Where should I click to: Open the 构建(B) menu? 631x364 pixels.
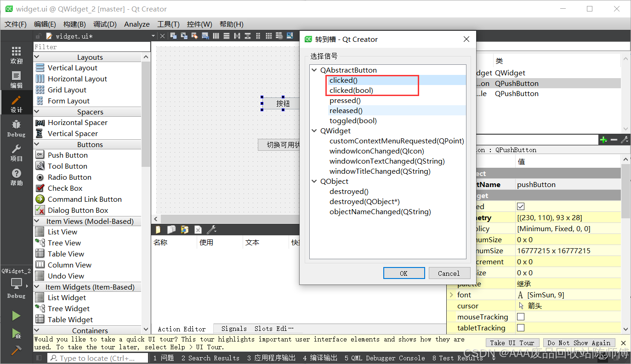[x=74, y=24]
